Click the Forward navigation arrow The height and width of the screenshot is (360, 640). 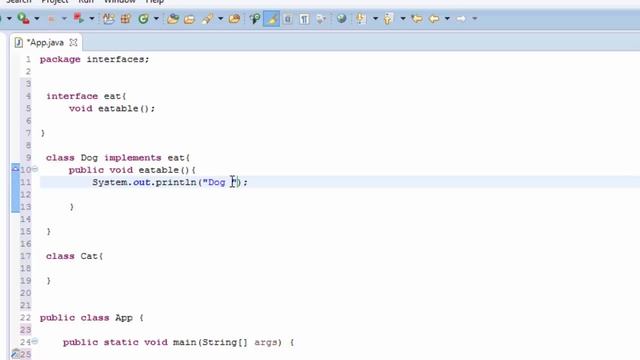461,18
